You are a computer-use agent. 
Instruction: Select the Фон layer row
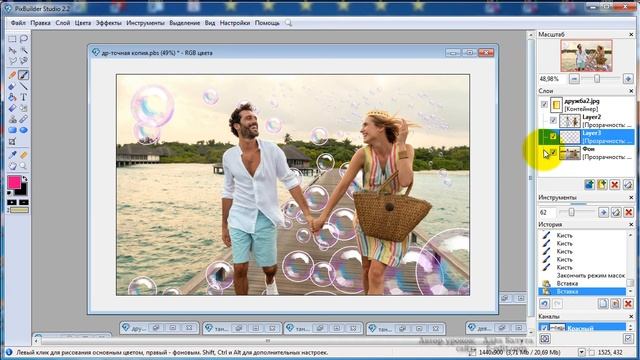(x=587, y=153)
